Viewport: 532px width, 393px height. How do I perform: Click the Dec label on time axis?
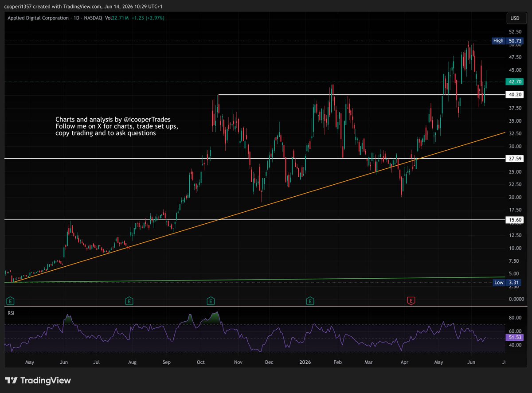(269, 362)
